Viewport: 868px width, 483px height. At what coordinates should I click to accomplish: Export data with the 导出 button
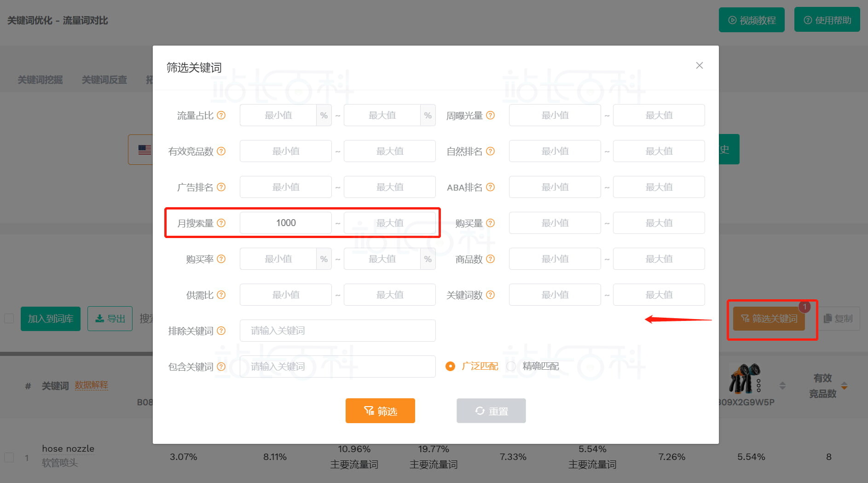click(x=110, y=319)
